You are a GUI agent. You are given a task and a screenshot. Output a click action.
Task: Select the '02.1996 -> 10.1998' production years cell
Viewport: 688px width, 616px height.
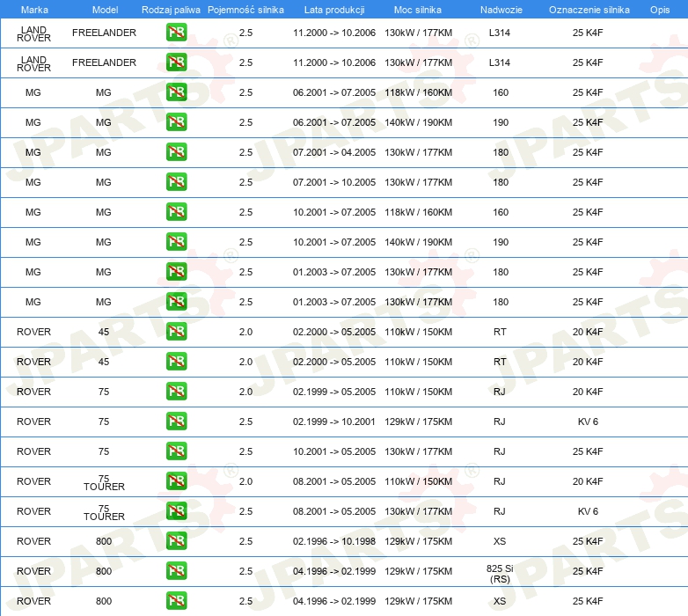[x=334, y=541]
